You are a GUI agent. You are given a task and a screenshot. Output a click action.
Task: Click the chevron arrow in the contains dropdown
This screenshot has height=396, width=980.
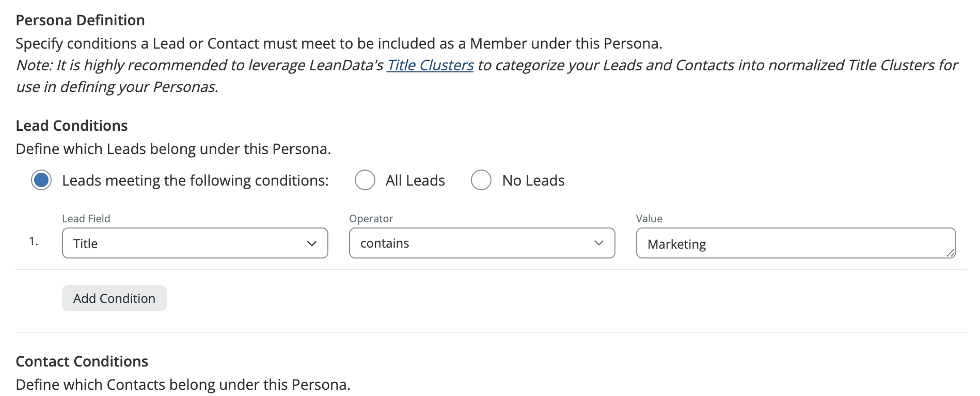(x=599, y=243)
